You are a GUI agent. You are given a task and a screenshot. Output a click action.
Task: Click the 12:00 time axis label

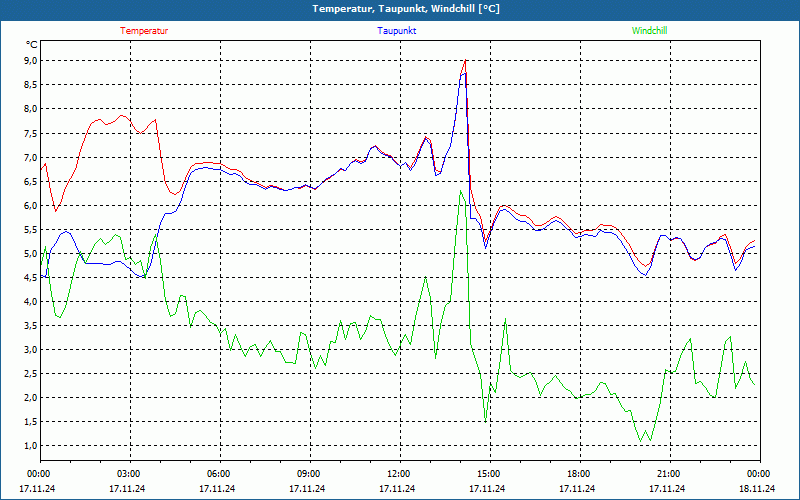397,474
